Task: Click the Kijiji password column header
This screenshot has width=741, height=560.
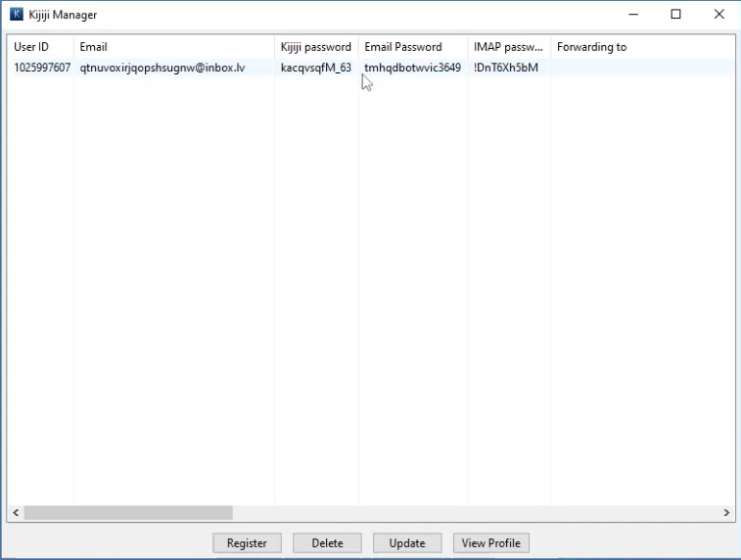Action: click(x=315, y=47)
